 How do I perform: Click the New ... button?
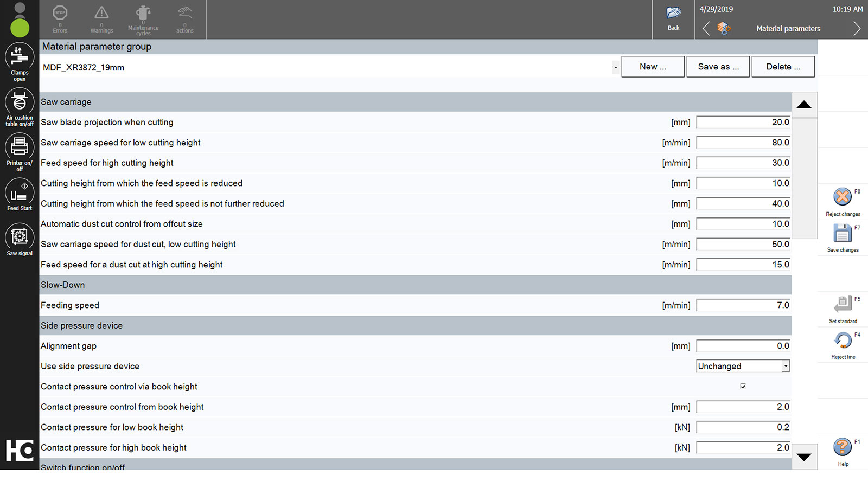[x=653, y=67]
